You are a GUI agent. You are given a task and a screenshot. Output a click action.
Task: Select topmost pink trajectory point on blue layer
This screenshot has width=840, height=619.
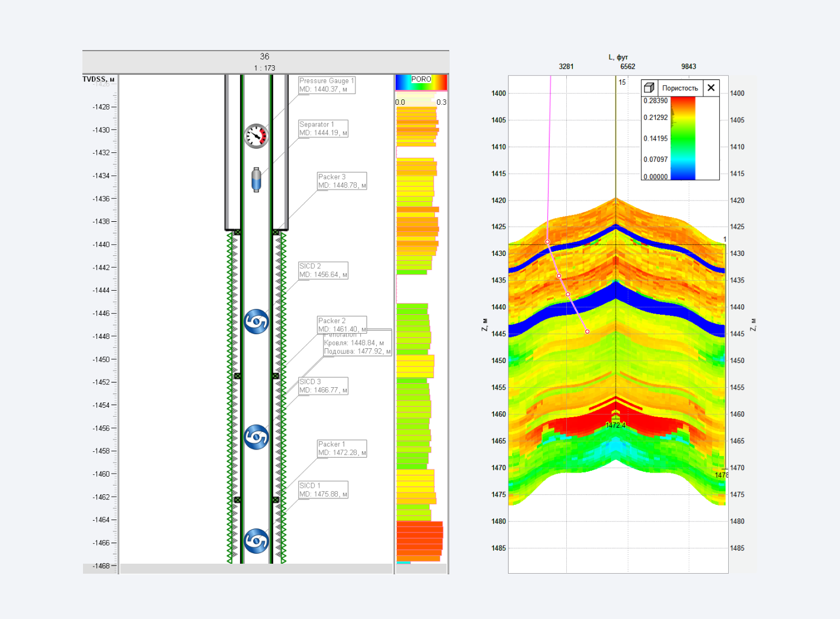pos(547,242)
